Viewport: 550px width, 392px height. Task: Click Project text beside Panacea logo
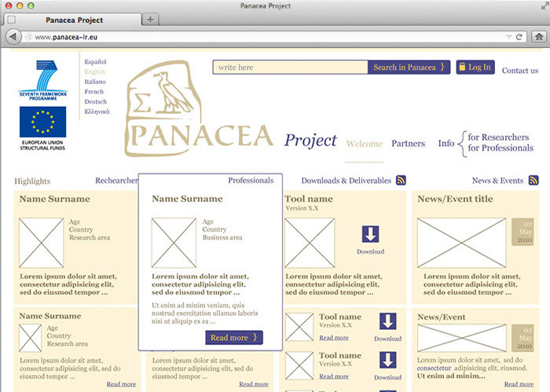click(x=310, y=141)
